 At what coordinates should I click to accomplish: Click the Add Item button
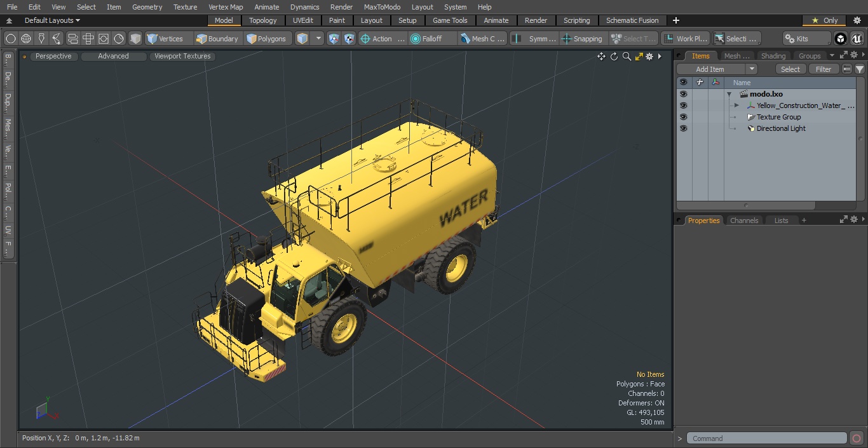click(x=710, y=69)
